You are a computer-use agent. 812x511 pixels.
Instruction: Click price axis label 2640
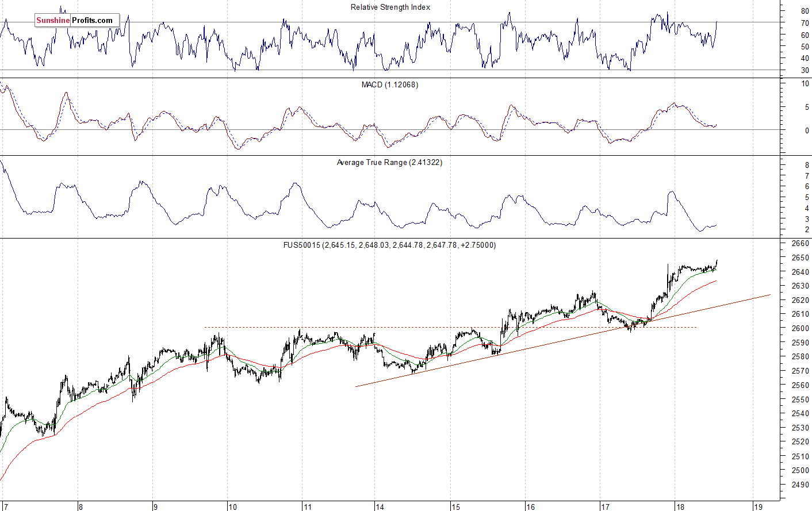(x=800, y=271)
